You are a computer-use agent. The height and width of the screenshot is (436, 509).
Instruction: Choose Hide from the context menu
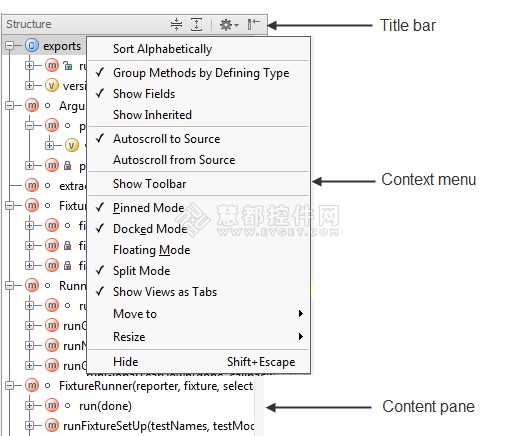(199, 362)
